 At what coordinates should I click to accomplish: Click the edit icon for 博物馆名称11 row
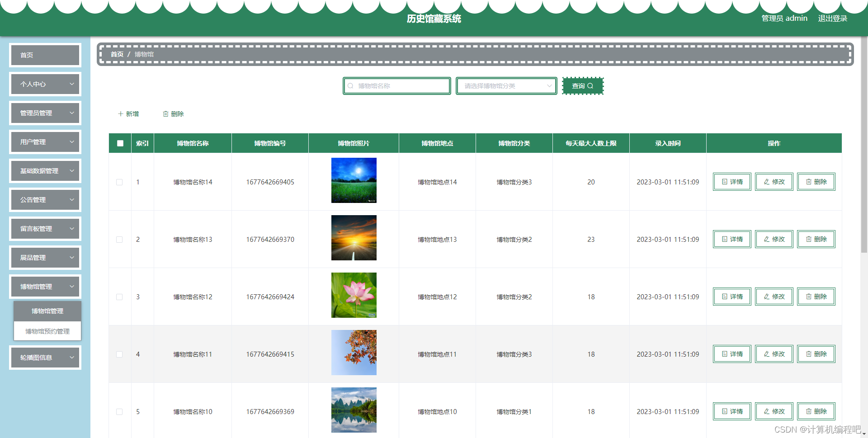(766, 354)
